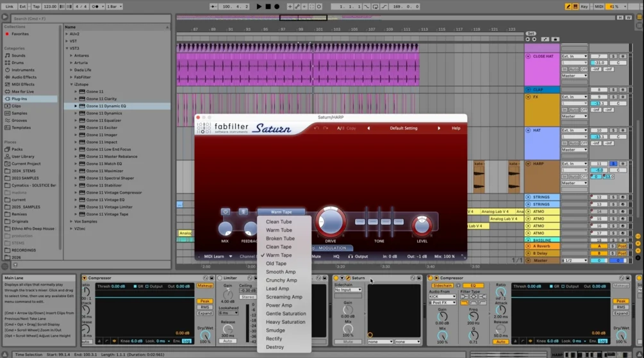The height and width of the screenshot is (358, 644).
Task: Click Saturn Level knob
Action: tap(422, 225)
